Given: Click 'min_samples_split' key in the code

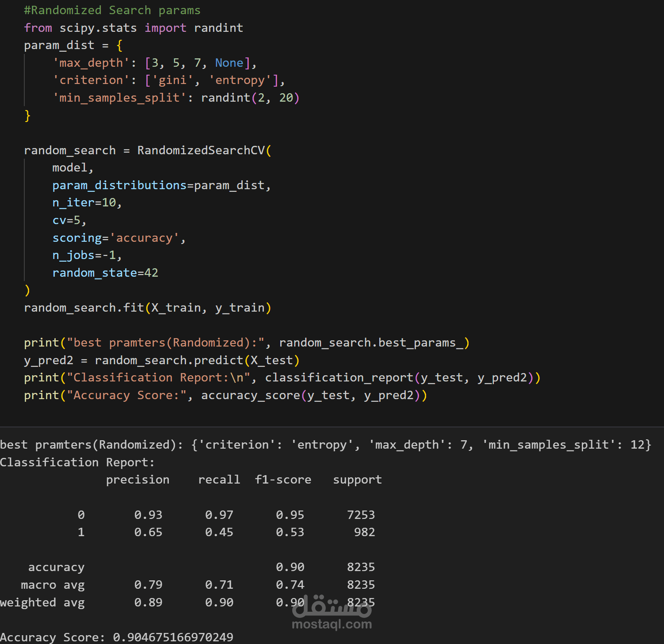Looking at the screenshot, I should (119, 98).
